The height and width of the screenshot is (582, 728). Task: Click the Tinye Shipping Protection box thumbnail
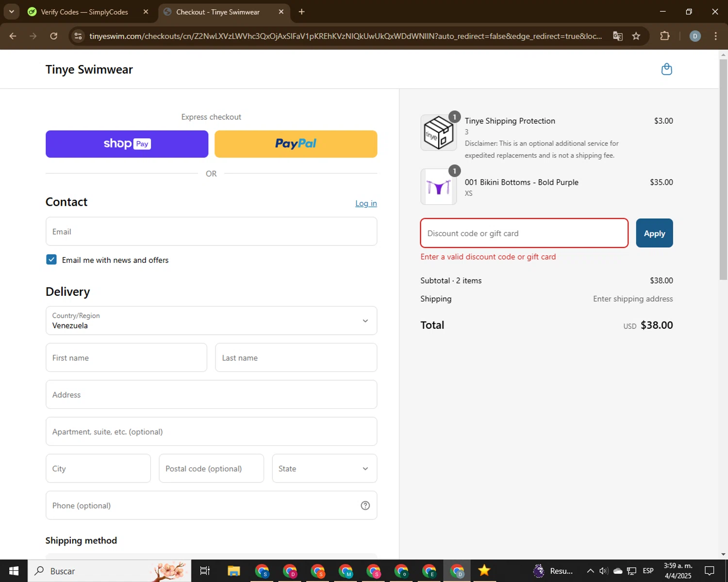coord(438,132)
